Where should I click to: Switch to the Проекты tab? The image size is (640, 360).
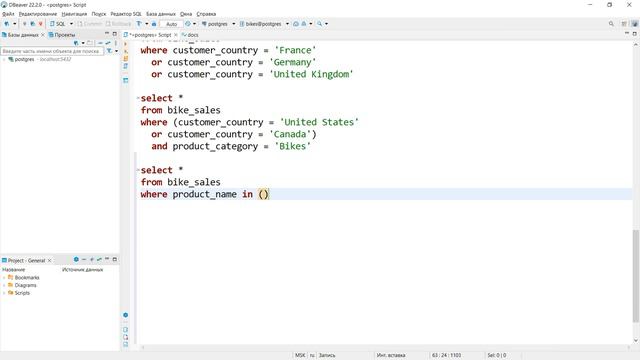(62, 35)
